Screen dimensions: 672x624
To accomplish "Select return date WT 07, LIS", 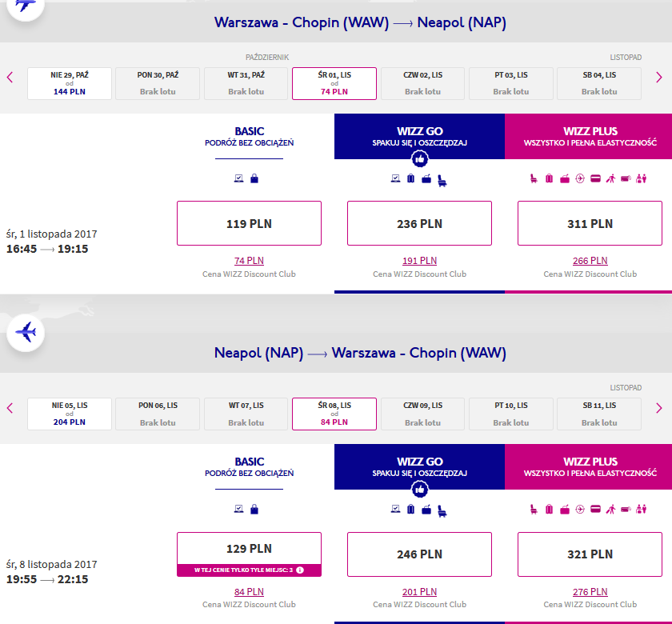I will click(246, 414).
